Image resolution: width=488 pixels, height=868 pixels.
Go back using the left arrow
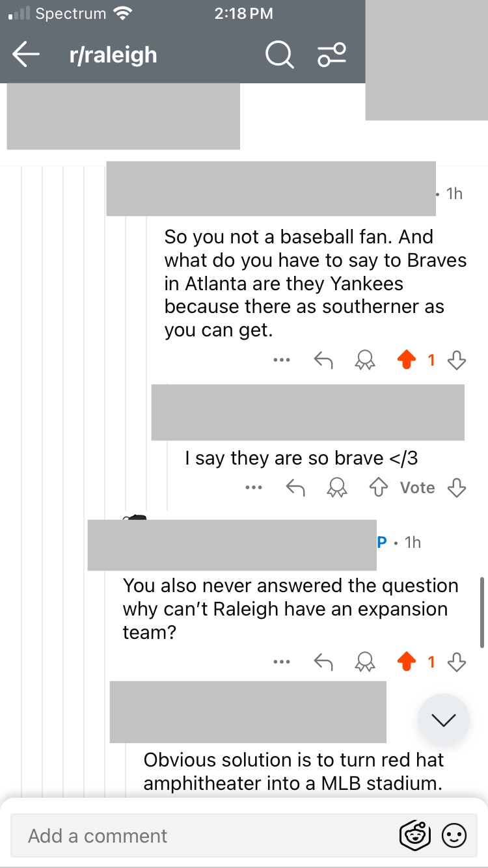click(26, 55)
